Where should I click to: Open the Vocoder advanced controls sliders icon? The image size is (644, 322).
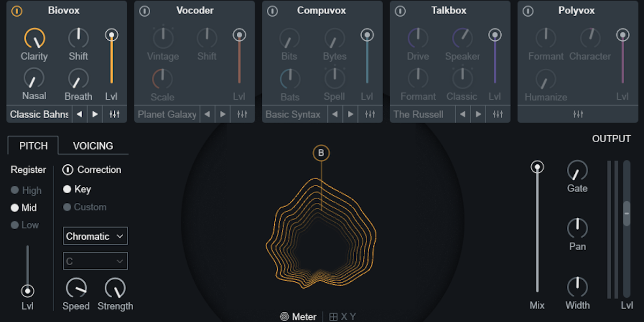pyautogui.click(x=243, y=114)
